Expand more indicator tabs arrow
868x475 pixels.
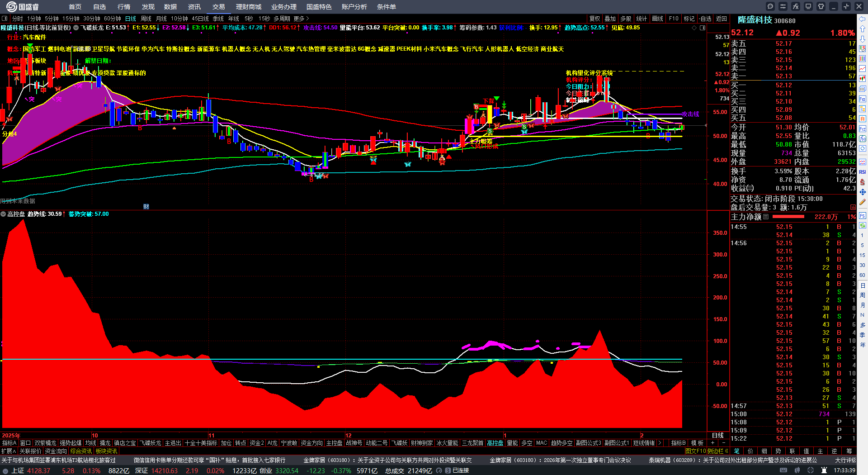click(x=660, y=443)
